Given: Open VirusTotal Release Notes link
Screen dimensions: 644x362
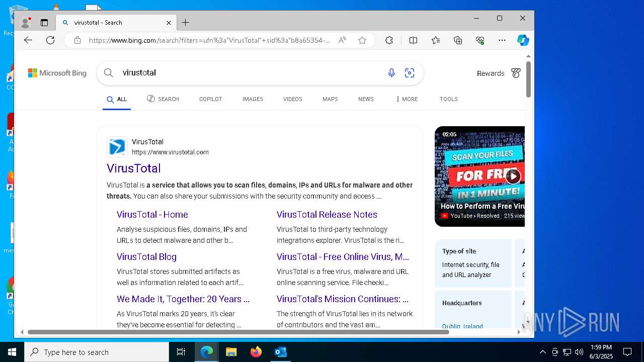Looking at the screenshot, I should point(327,215).
